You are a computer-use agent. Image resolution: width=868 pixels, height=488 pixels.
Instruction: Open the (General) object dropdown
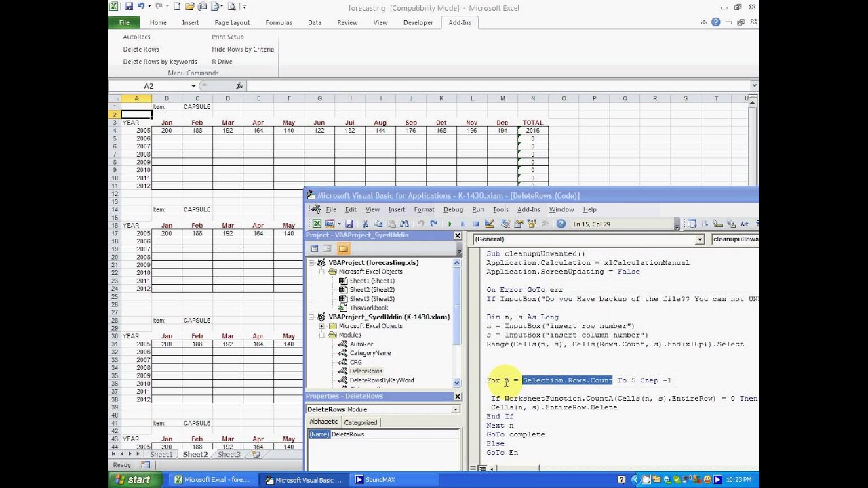coord(699,239)
